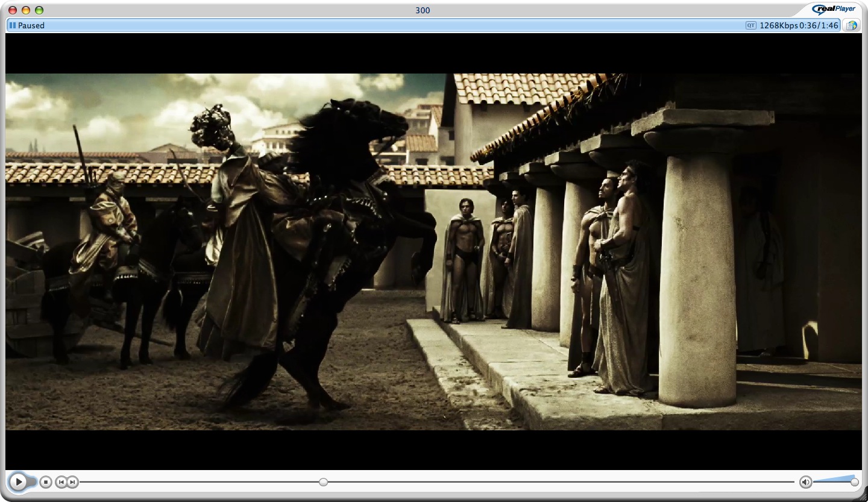Stop the 300 video
This screenshot has width=868, height=502.
(x=46, y=482)
